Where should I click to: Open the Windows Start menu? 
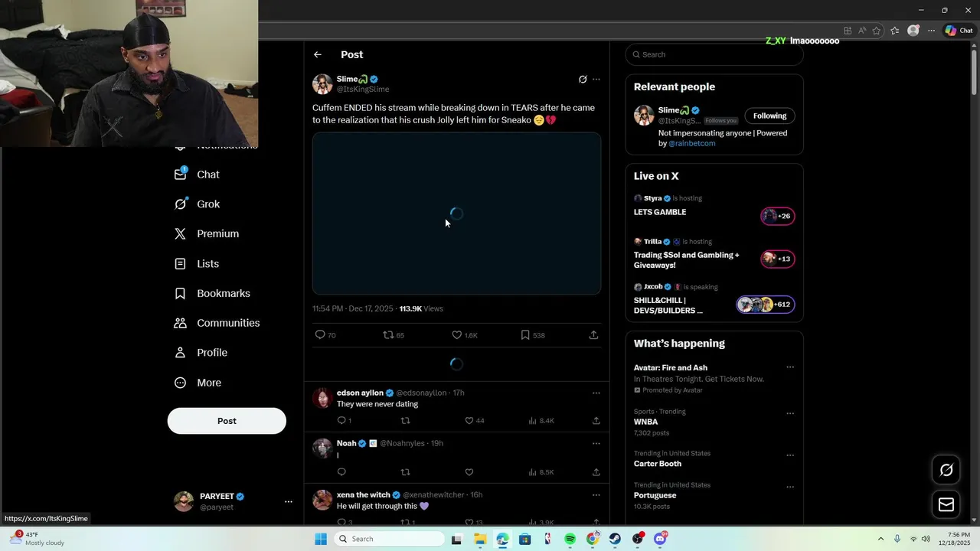coord(321,539)
